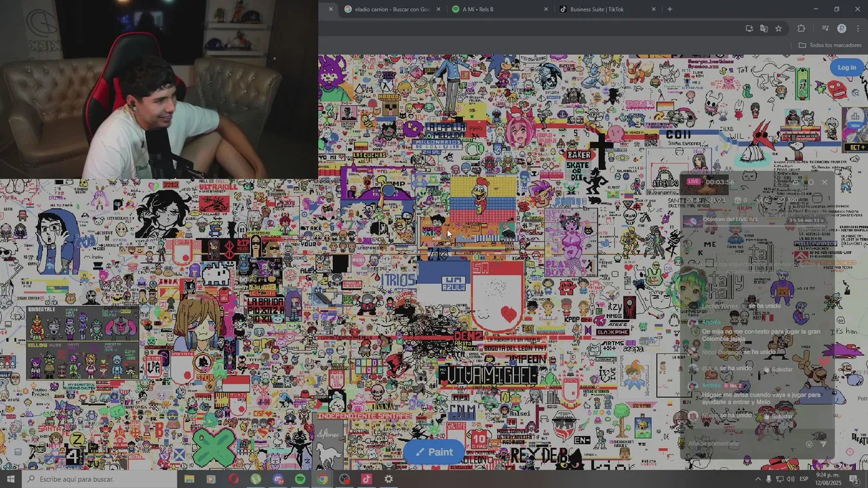The width and height of the screenshot is (868, 488).
Task: Open the browser extensions puzzle icon
Action: [x=802, y=28]
